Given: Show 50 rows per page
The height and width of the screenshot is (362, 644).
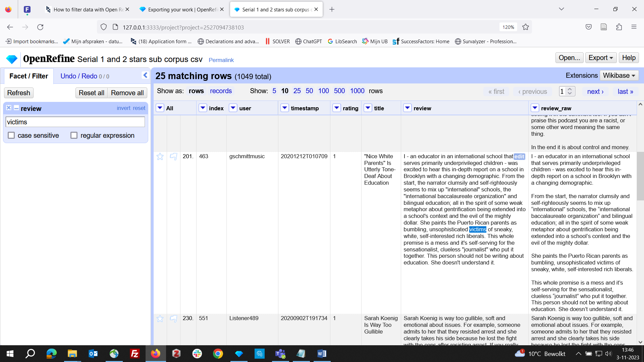Looking at the screenshot, I should pos(309,91).
